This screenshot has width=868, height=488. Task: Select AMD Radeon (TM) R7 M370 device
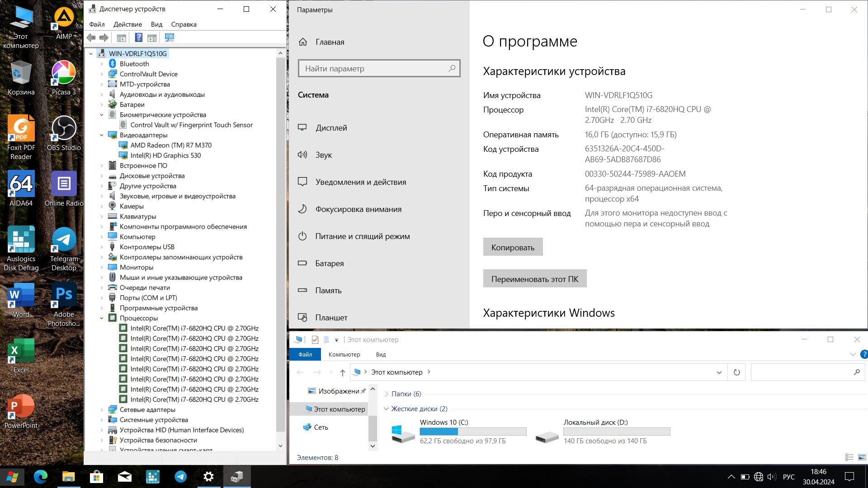pos(170,145)
